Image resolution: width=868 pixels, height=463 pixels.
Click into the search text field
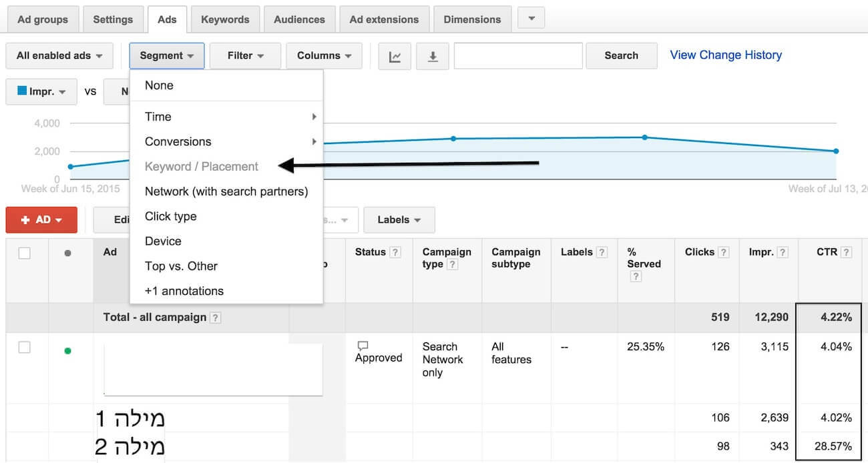518,56
